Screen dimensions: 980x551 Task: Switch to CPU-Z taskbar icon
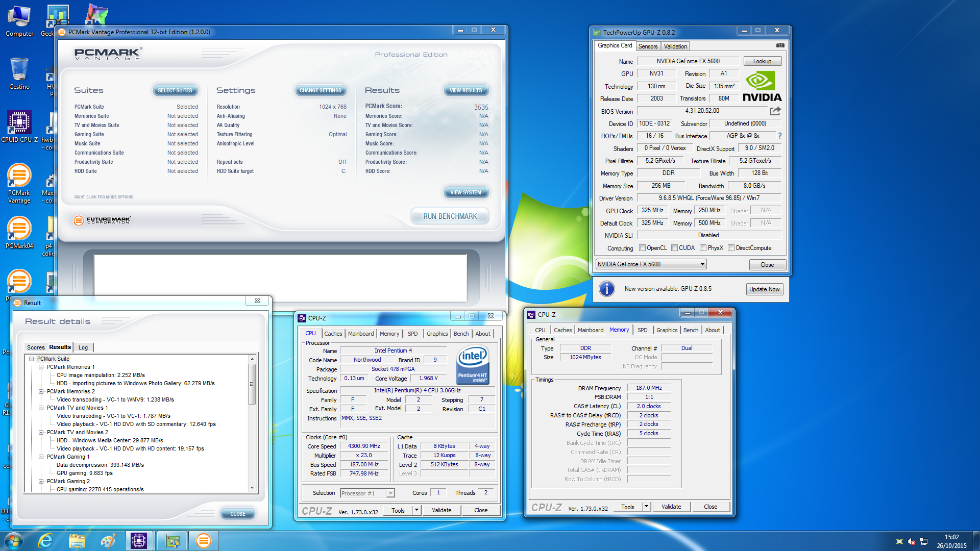(x=139, y=541)
